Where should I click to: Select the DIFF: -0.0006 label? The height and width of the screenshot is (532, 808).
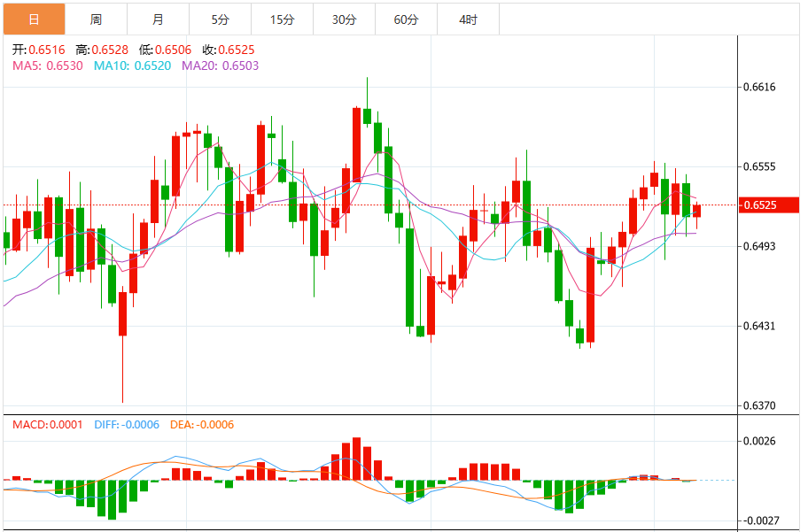127,425
